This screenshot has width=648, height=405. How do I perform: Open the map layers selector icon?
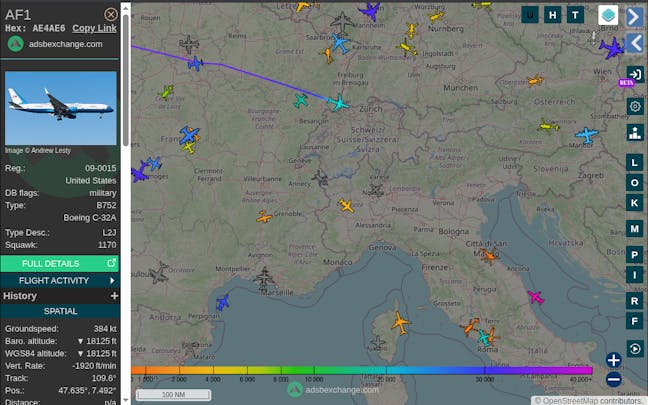pyautogui.click(x=607, y=15)
